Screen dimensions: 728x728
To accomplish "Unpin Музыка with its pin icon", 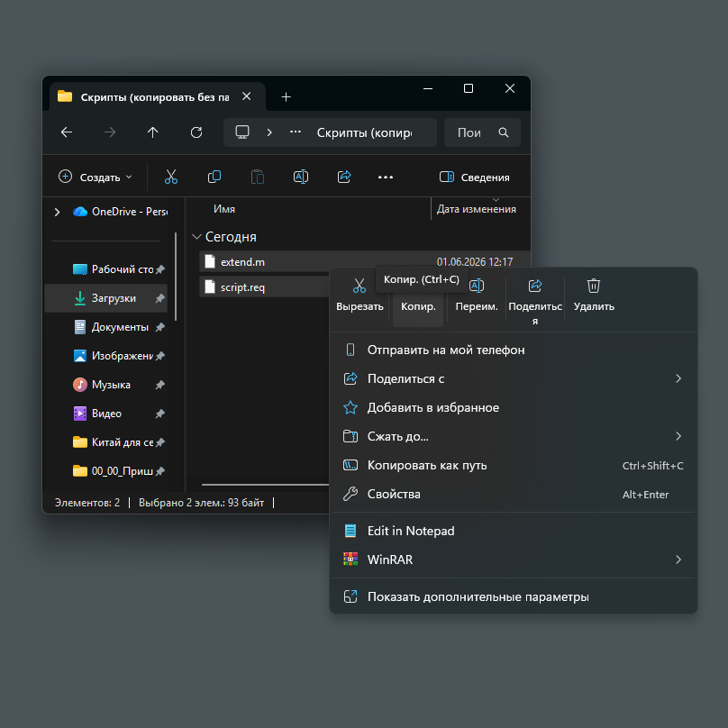I will [x=160, y=385].
